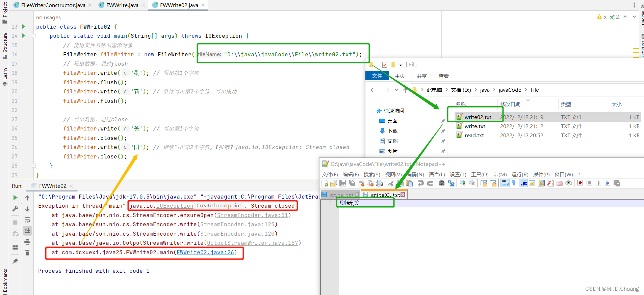644x295 pixels.
Task: Go to next highlighted error arrow
Action: pyautogui.click(x=634, y=17)
